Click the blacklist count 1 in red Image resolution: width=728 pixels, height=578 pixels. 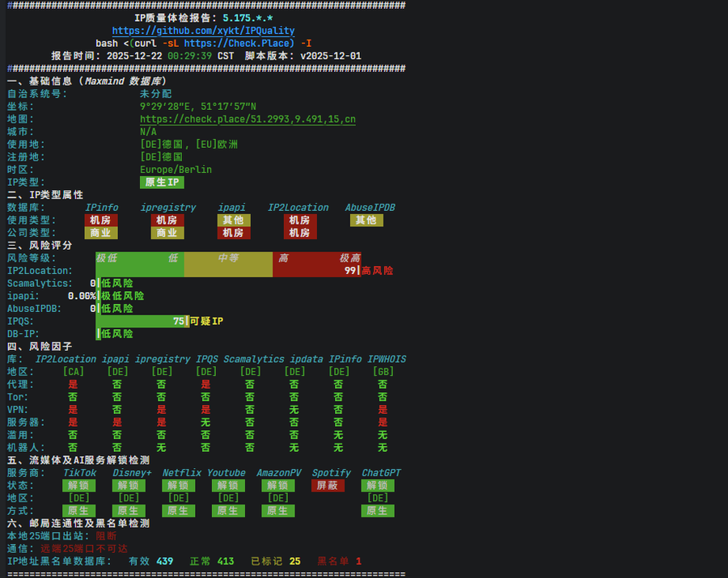click(x=358, y=561)
